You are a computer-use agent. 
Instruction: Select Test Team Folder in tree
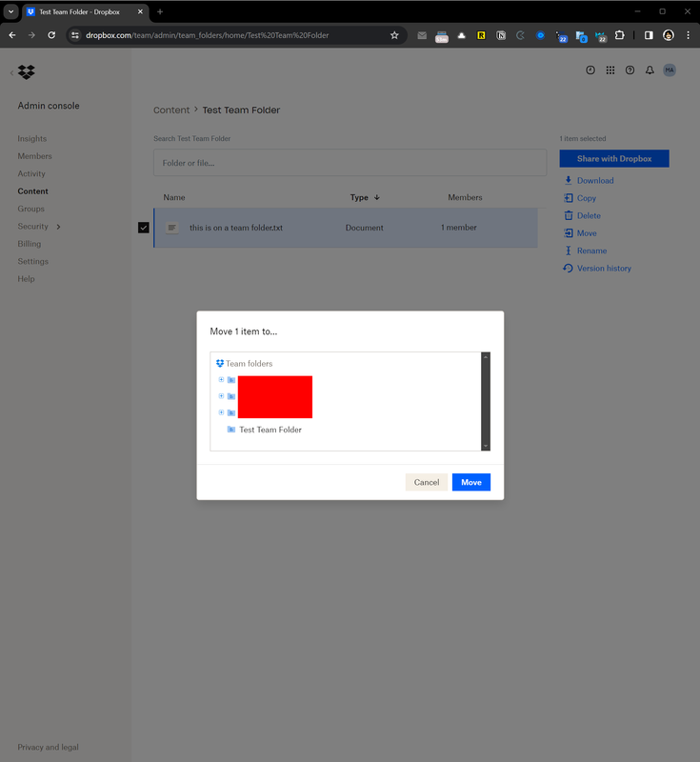pos(270,430)
